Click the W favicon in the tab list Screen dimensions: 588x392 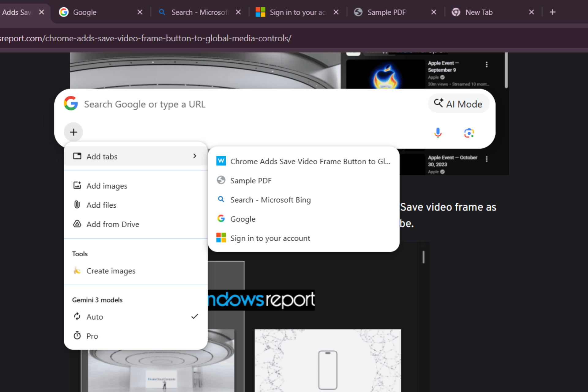coord(221,161)
